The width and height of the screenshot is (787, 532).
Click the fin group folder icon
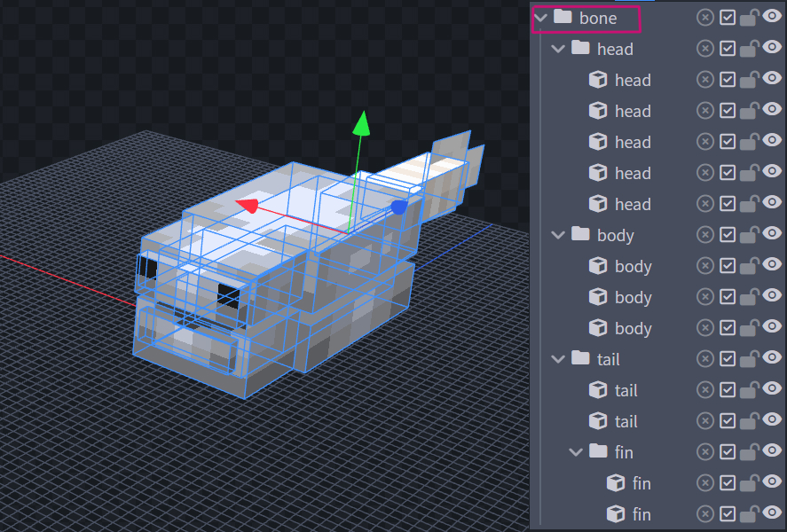pos(598,451)
